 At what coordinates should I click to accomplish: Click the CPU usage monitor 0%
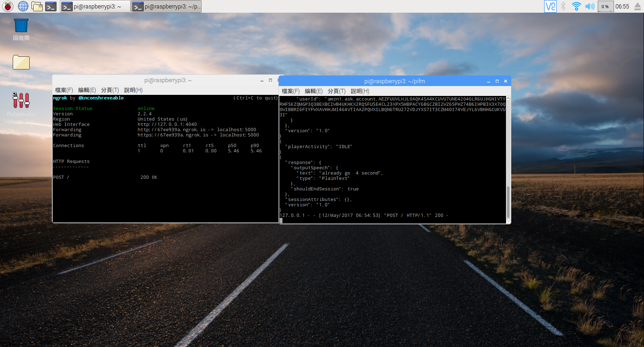click(605, 6)
